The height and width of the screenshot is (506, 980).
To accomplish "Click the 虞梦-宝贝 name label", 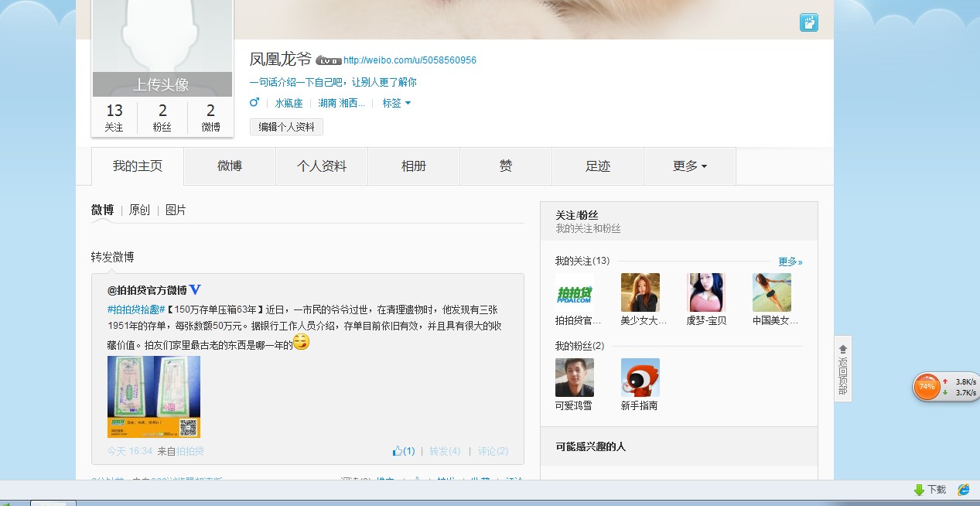I will [x=706, y=320].
